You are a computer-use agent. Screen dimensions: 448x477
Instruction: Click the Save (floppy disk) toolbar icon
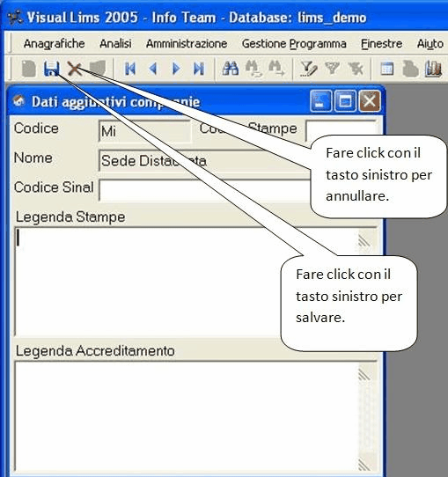click(51, 69)
